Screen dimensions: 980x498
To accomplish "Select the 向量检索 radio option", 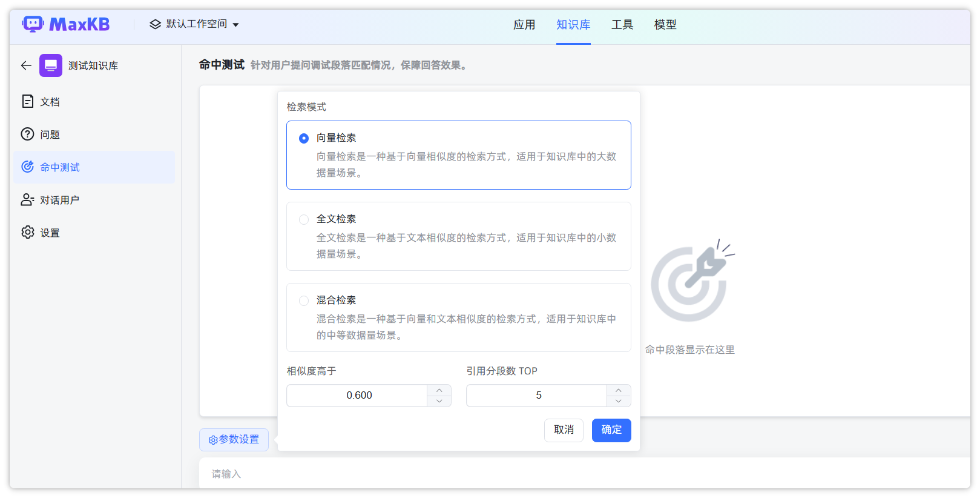I will pyautogui.click(x=304, y=138).
